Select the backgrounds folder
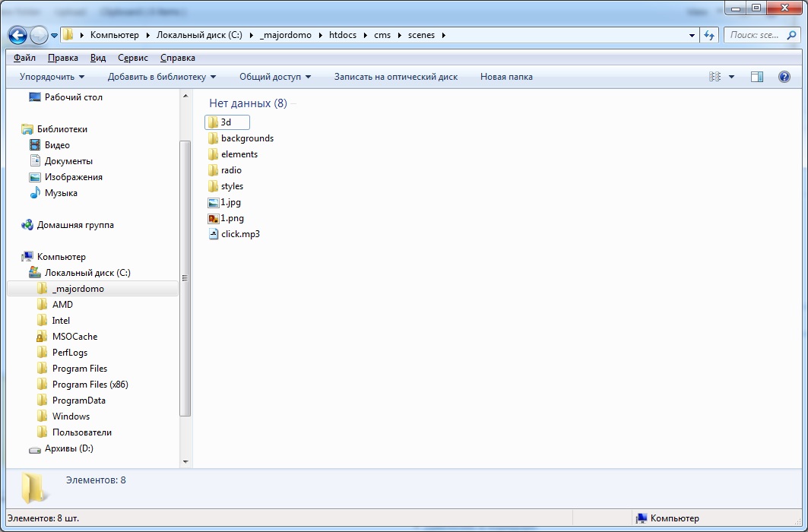 [246, 138]
